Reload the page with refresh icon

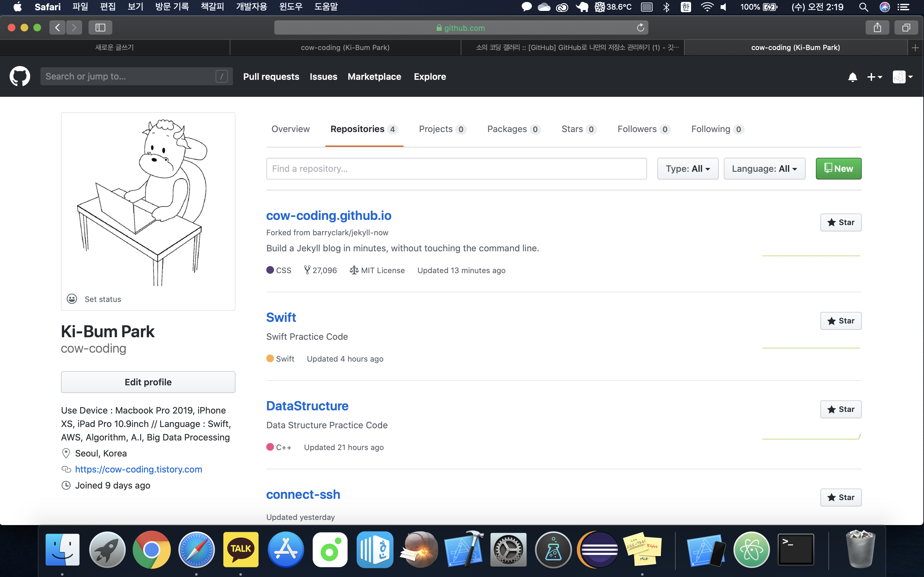click(x=640, y=28)
